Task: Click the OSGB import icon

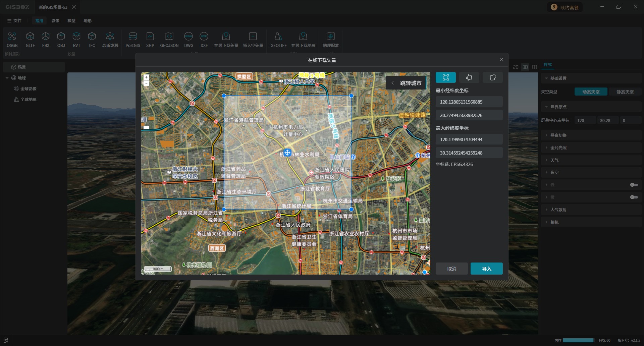Action: pyautogui.click(x=12, y=40)
